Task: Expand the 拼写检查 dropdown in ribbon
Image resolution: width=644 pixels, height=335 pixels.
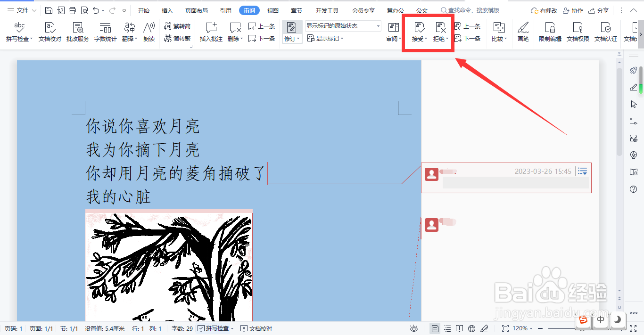Action: [31, 39]
